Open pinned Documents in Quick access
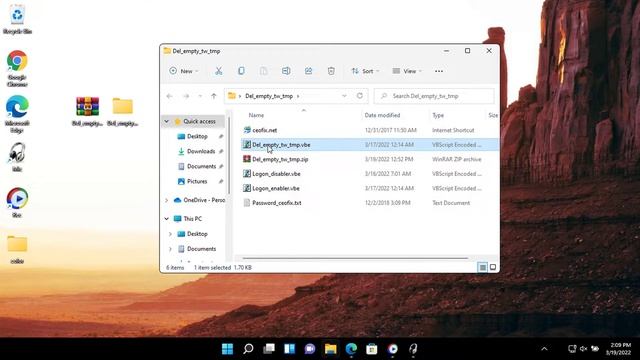 pos(201,167)
